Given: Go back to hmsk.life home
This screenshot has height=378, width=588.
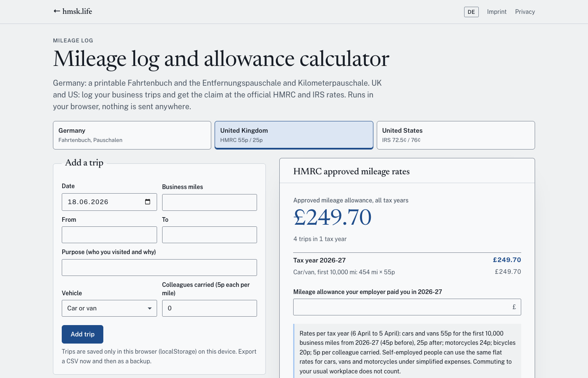Looking at the screenshot, I should coord(73,11).
